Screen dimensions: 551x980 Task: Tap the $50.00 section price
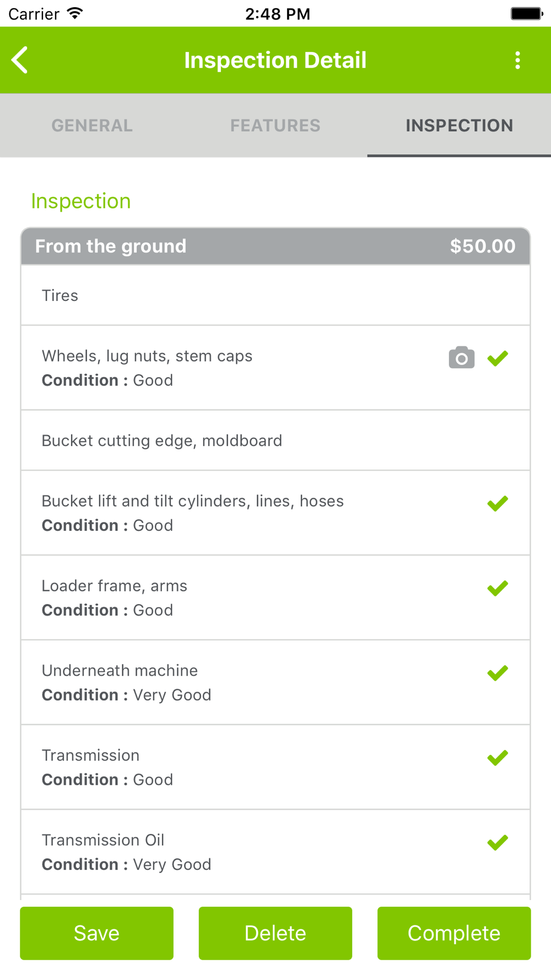tap(482, 246)
